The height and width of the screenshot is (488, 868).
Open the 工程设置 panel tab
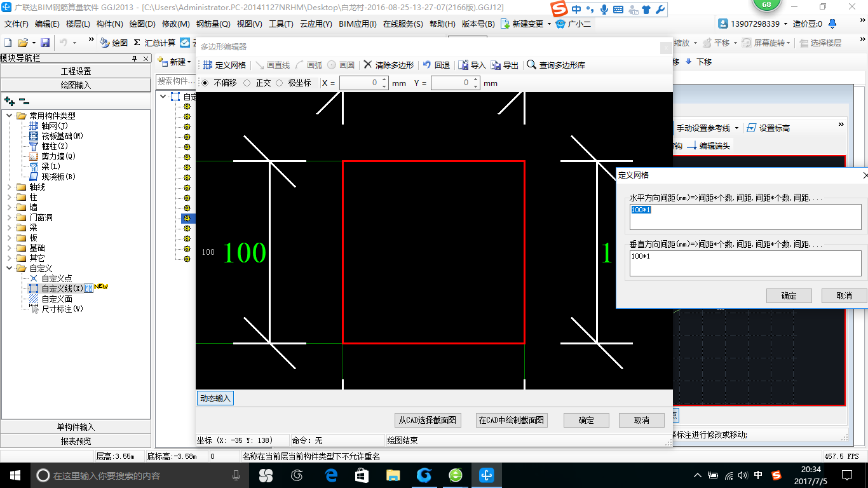(76, 71)
